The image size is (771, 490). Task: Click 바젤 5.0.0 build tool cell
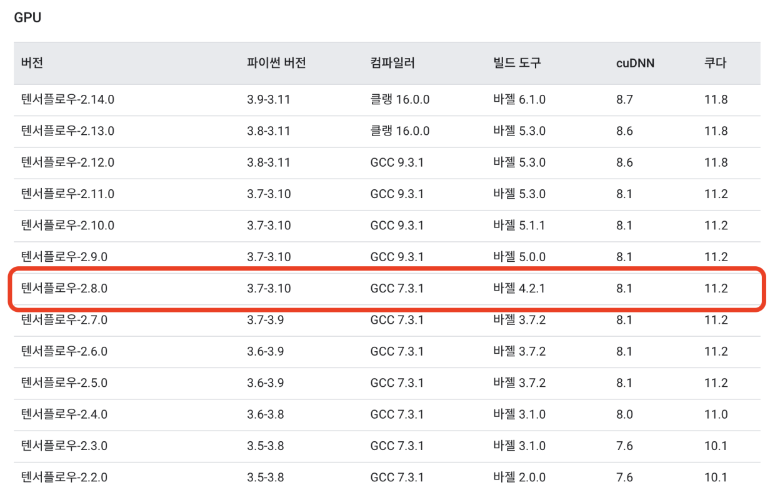519,257
